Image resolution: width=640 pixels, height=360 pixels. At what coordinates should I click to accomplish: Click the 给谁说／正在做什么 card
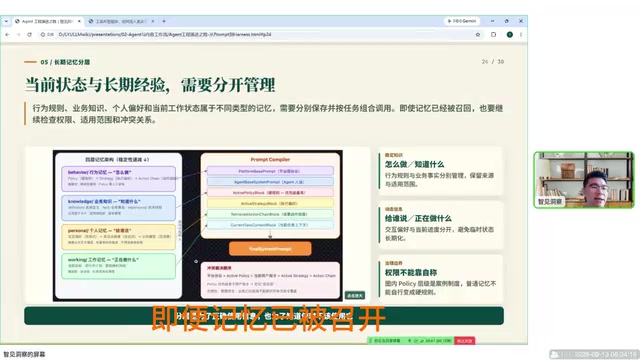coord(440,225)
